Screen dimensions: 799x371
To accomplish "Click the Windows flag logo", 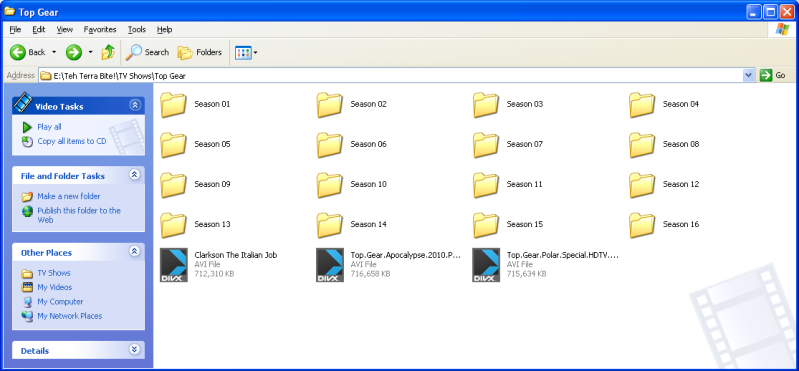I will coord(782,30).
